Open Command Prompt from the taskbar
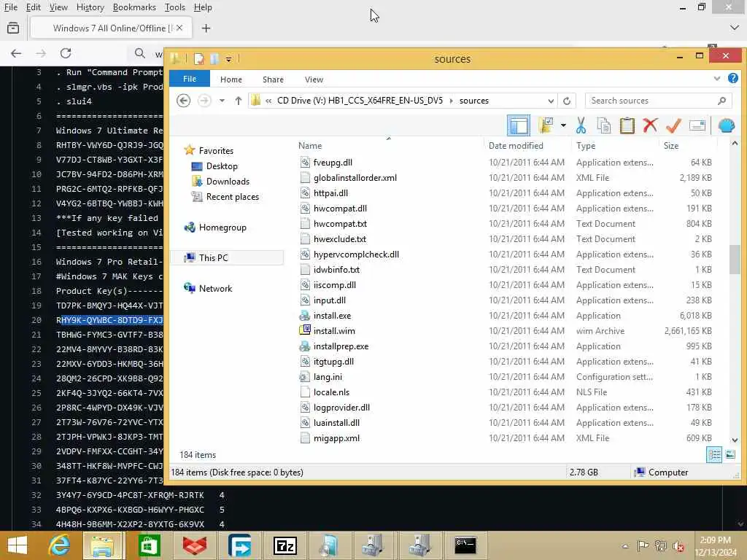Screen dimensions: 747x560 [x=465, y=545]
